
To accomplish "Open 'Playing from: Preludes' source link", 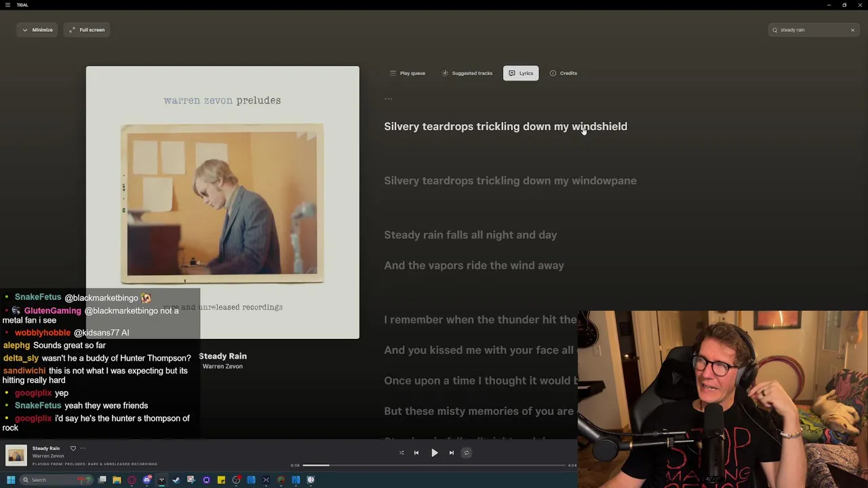I will coord(95,464).
